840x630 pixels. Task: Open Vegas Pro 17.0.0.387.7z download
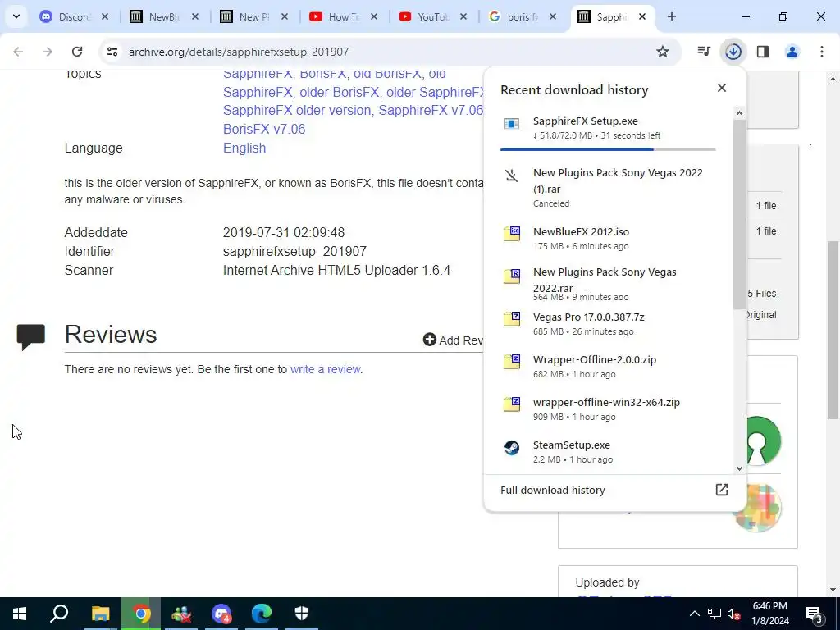pos(608,323)
